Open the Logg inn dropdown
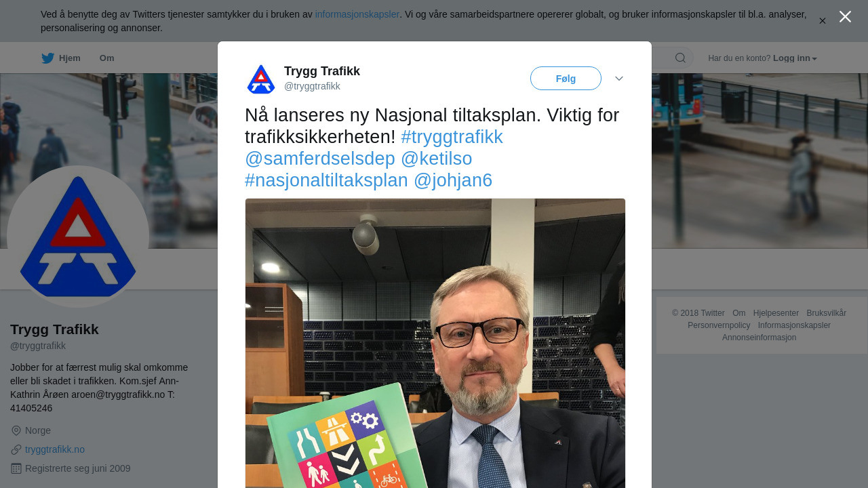This screenshot has height=488, width=868. (x=795, y=58)
